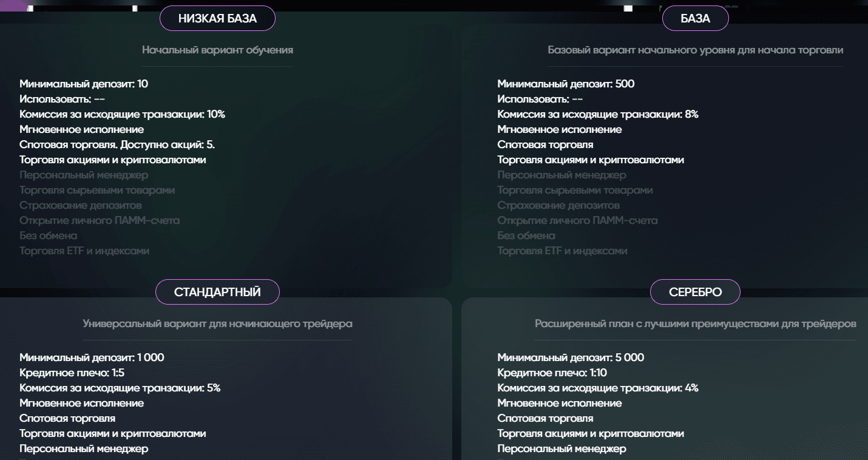Image resolution: width=868 pixels, height=460 pixels.
Task: Click 'Спотовая торговля. Доступно акций: 5.' item
Action: 117,144
